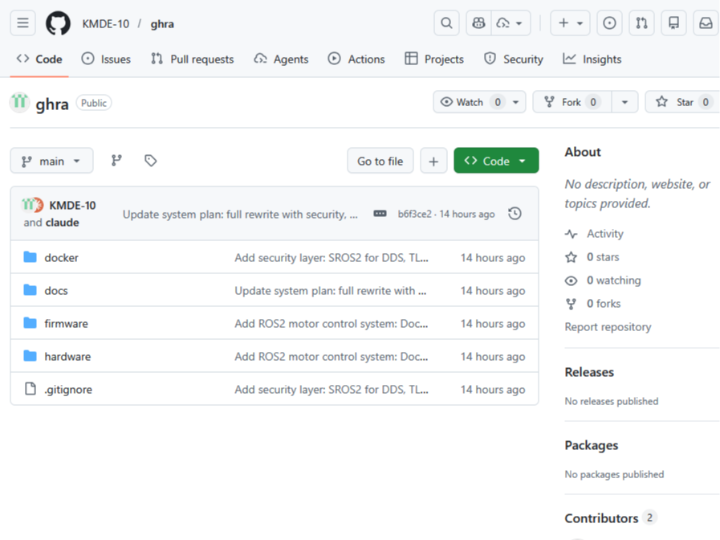Watch the ghra repository

coord(468,102)
